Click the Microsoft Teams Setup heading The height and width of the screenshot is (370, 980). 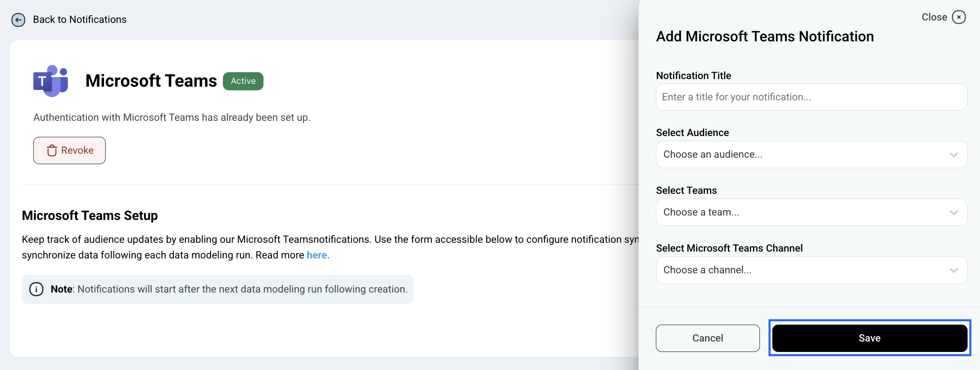coord(90,215)
